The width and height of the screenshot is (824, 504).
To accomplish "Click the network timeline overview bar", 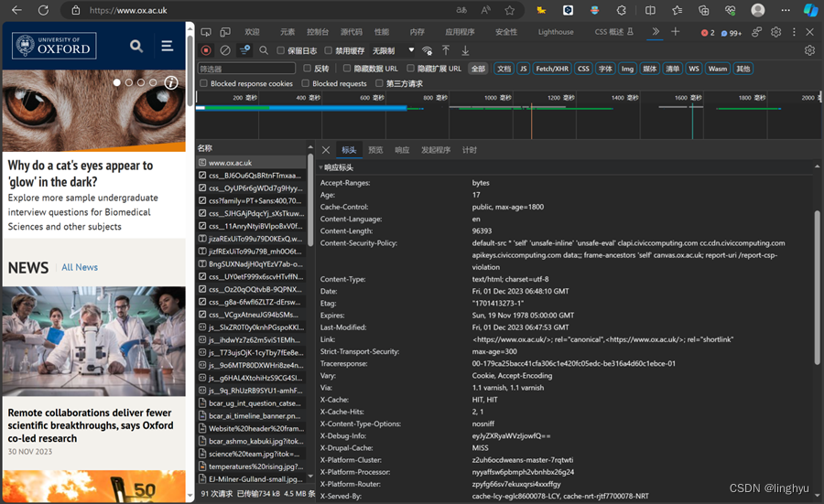I will point(506,115).
